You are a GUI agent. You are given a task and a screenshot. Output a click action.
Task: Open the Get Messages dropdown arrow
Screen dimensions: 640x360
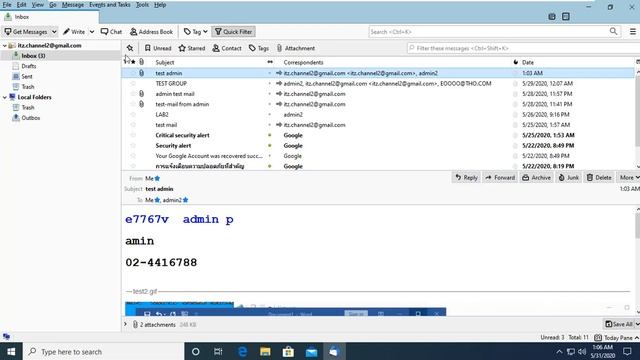[54, 31]
